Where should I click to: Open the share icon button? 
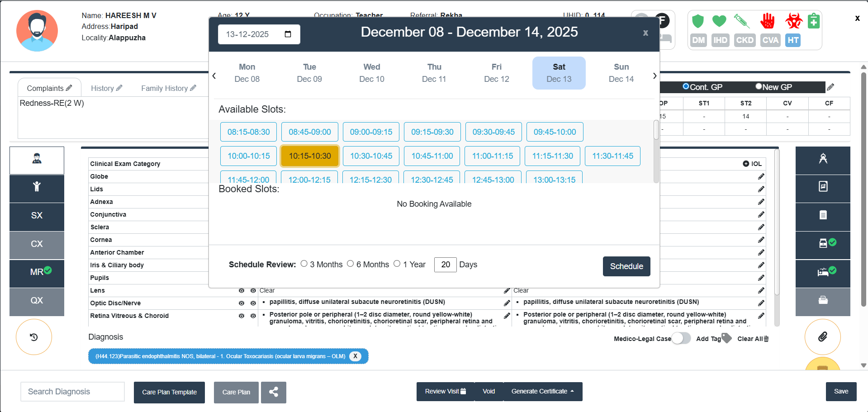tap(273, 392)
